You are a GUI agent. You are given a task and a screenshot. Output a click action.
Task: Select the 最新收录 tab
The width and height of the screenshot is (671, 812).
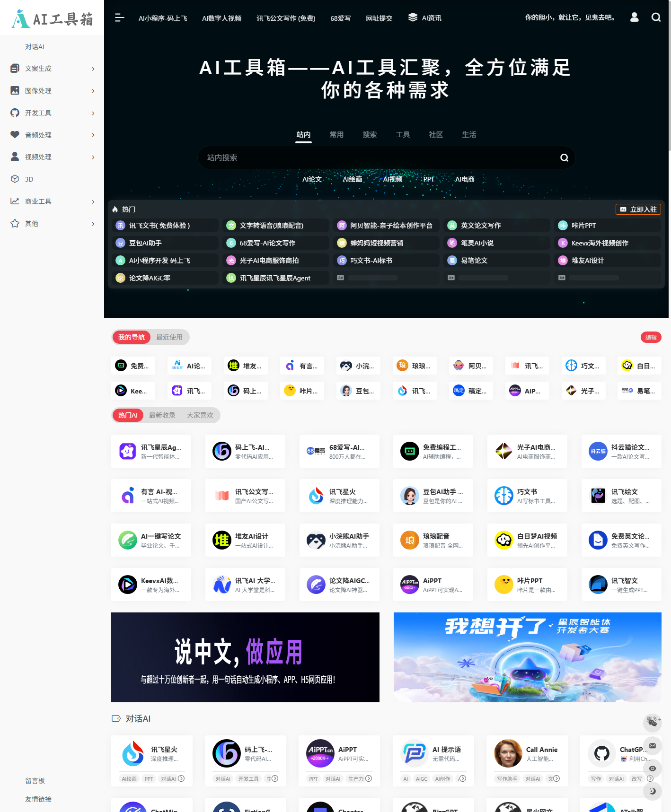tap(162, 415)
